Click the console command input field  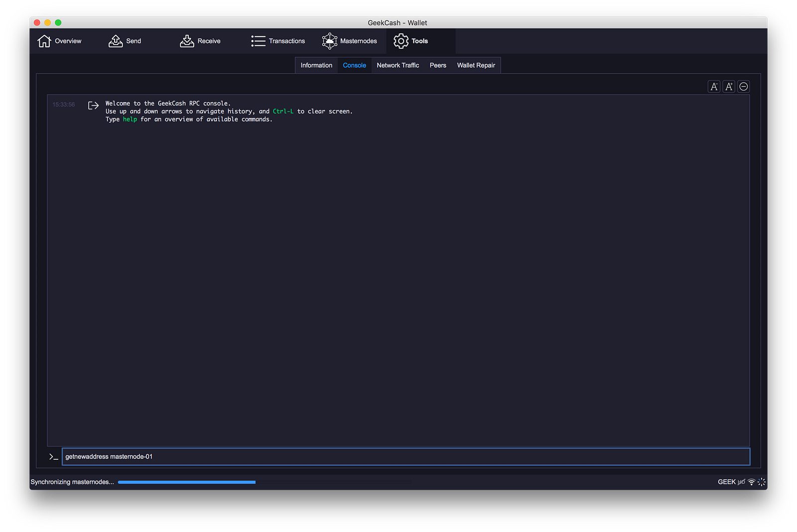coord(406,456)
